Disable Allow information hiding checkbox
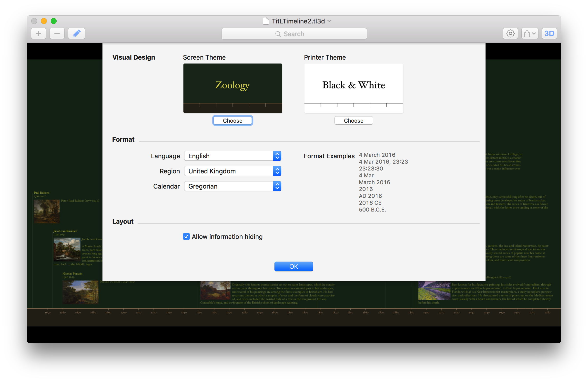Screen dimensions: 588x382 pyautogui.click(x=186, y=237)
